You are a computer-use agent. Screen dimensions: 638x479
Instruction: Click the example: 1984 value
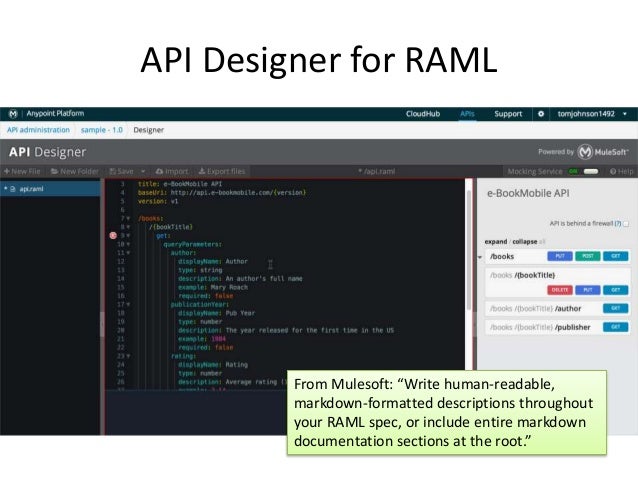218,339
